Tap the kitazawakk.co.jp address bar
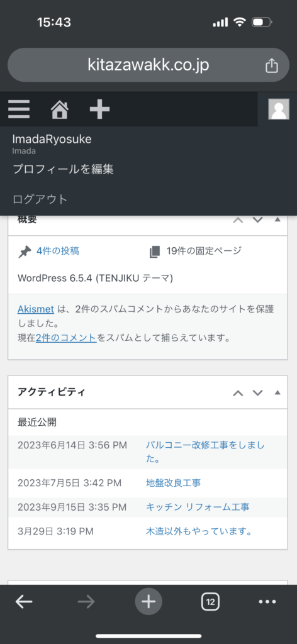The width and height of the screenshot is (297, 644). pos(148,65)
